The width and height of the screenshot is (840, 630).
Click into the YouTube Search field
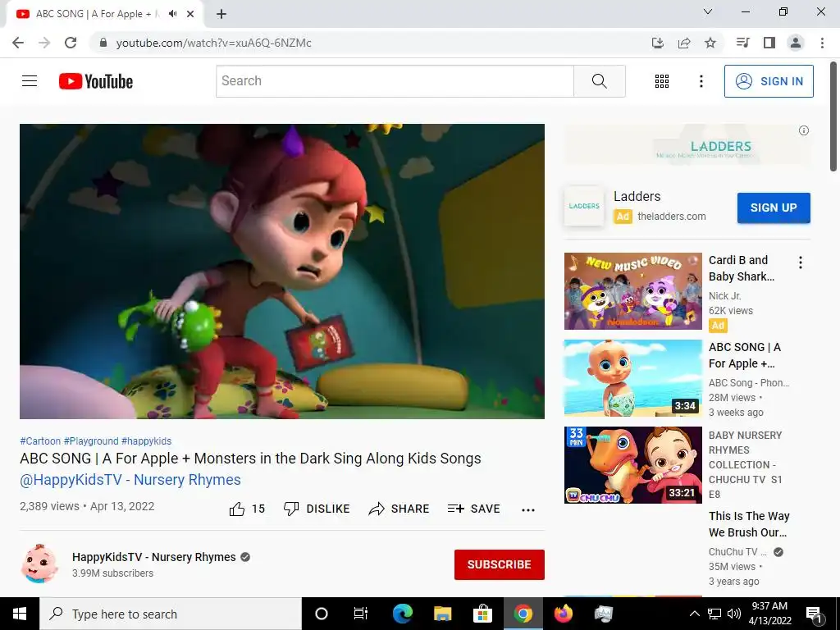(395, 81)
